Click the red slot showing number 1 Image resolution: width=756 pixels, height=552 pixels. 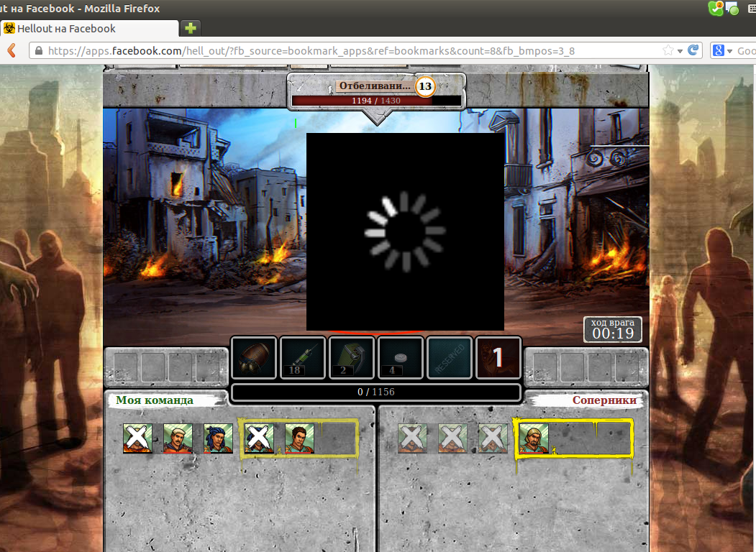(x=498, y=358)
